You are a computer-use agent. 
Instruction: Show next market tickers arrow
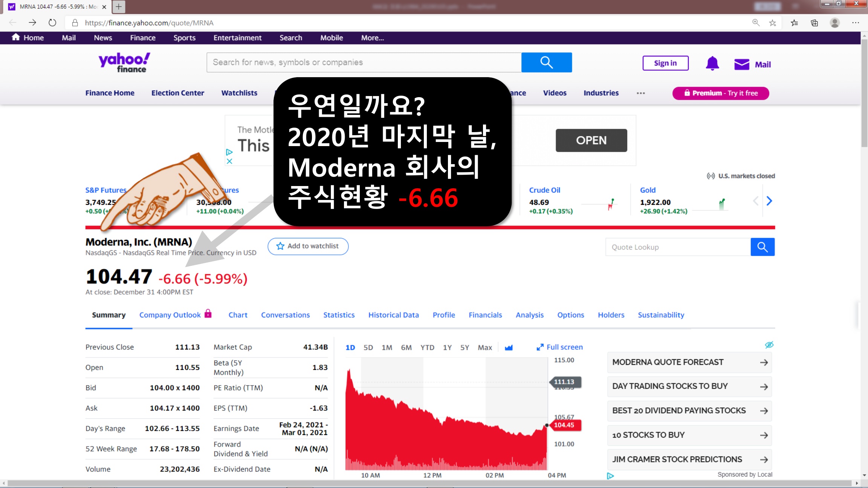point(769,201)
